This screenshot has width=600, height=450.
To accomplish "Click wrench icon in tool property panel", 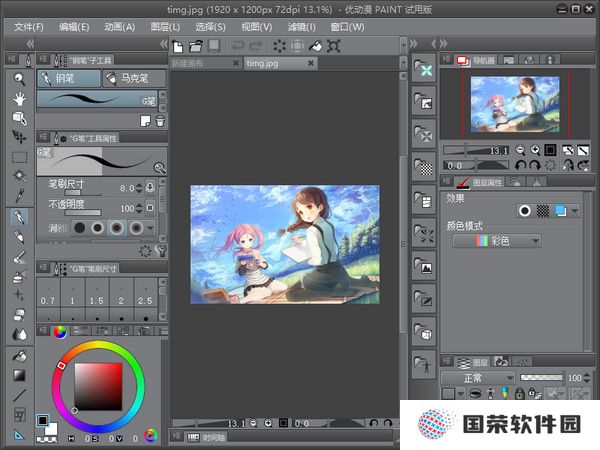I will coord(161,251).
